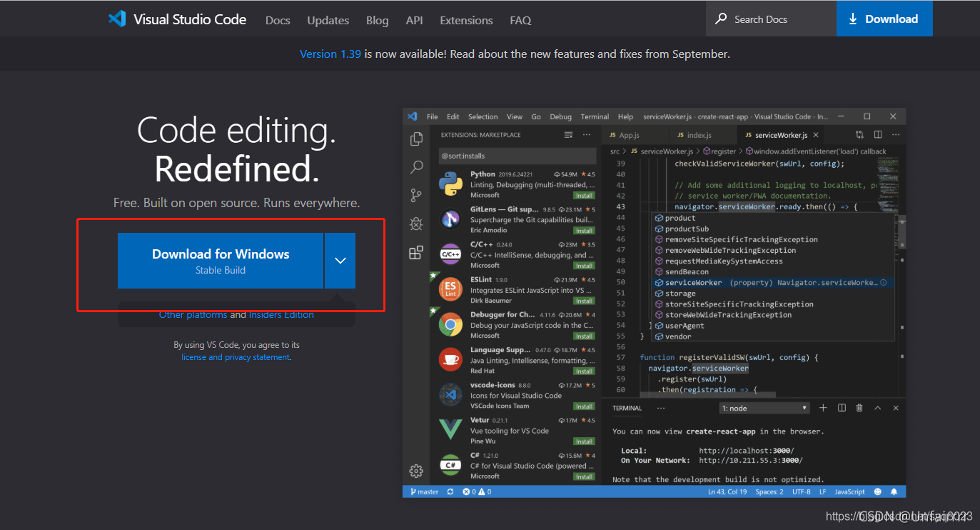Click 'Spaces: 2' in status bar
This screenshot has height=530, width=980.
(x=769, y=491)
